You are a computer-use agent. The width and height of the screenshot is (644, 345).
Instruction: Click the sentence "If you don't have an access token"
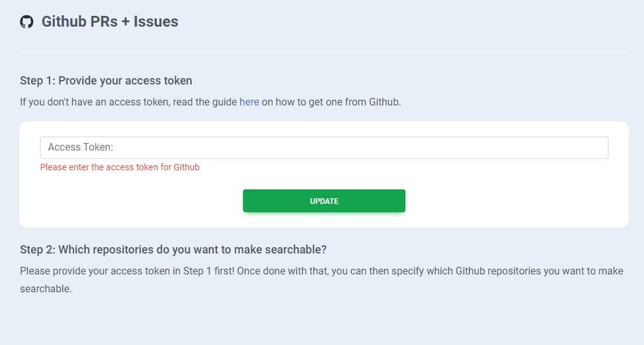[x=94, y=102]
